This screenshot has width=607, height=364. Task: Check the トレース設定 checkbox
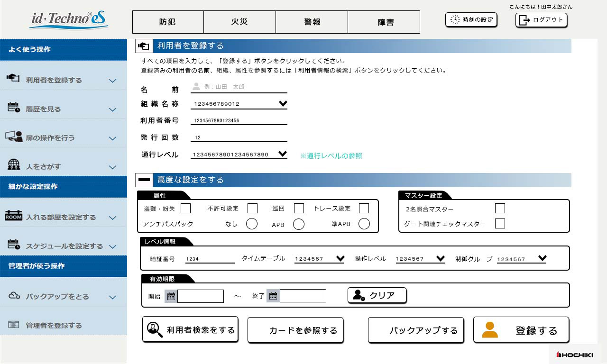pos(364,208)
